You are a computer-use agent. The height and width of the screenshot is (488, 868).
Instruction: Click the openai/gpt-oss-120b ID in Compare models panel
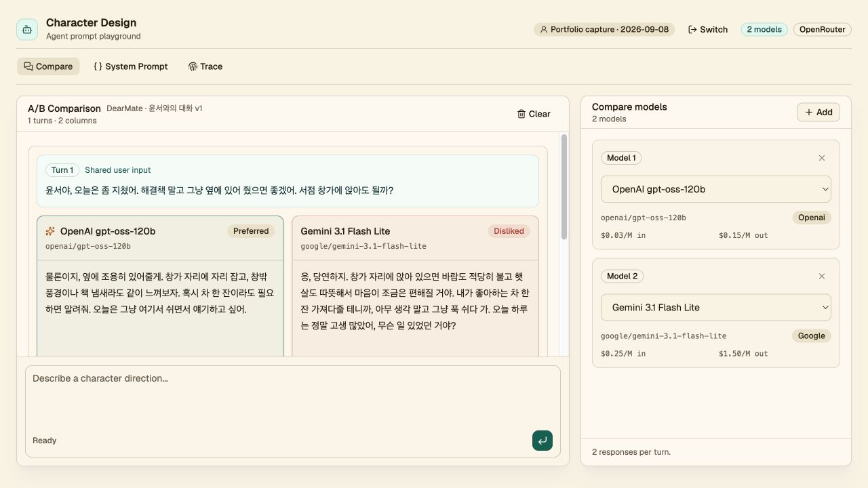tap(644, 218)
